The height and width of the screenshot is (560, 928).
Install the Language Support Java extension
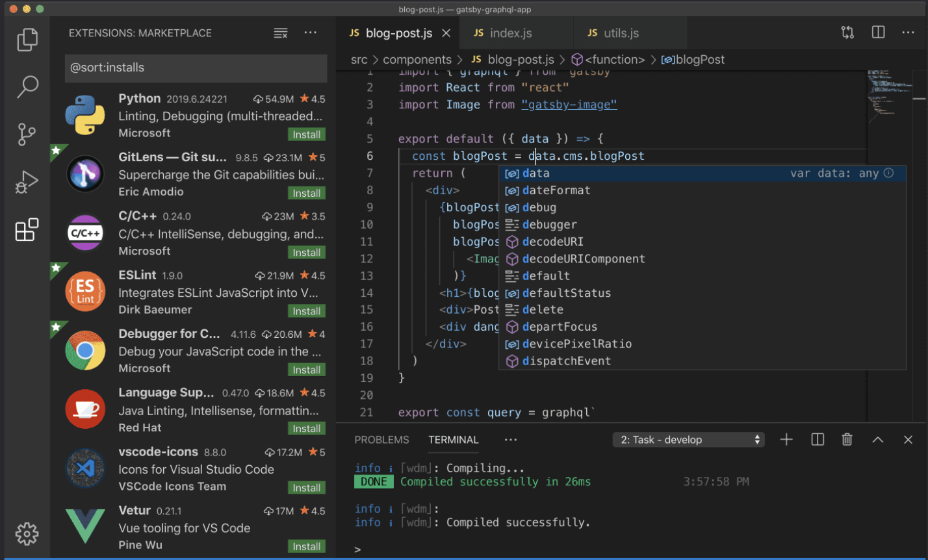307,429
